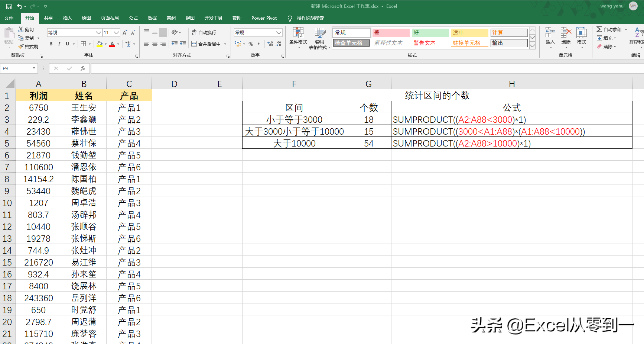Image resolution: width=644 pixels, height=344 pixels.
Task: Apply the 检查单元格 cell style
Action: pos(351,43)
